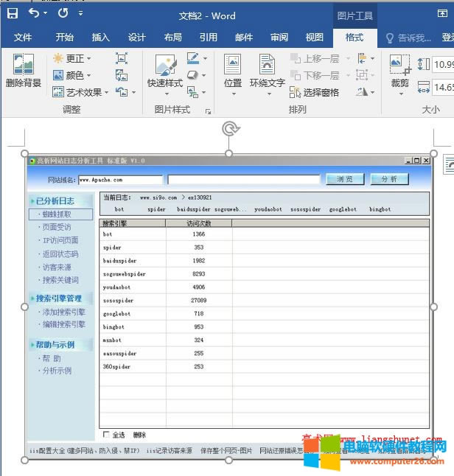Switch to the 布局 (Layout) tab
This screenshot has width=454, height=476.
172,38
